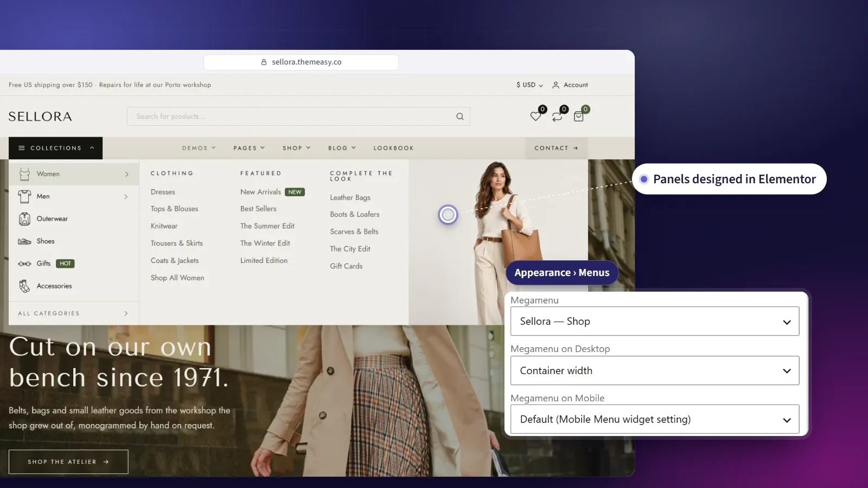
Task: Click the lock icon in address bar
Action: coord(264,62)
